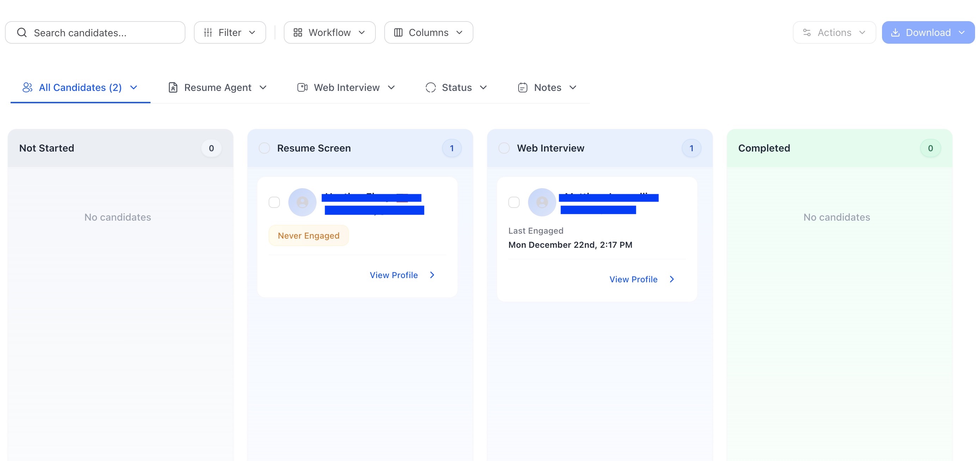The height and width of the screenshot is (461, 980).
Task: Click the Resume Agent document icon
Action: (x=173, y=87)
